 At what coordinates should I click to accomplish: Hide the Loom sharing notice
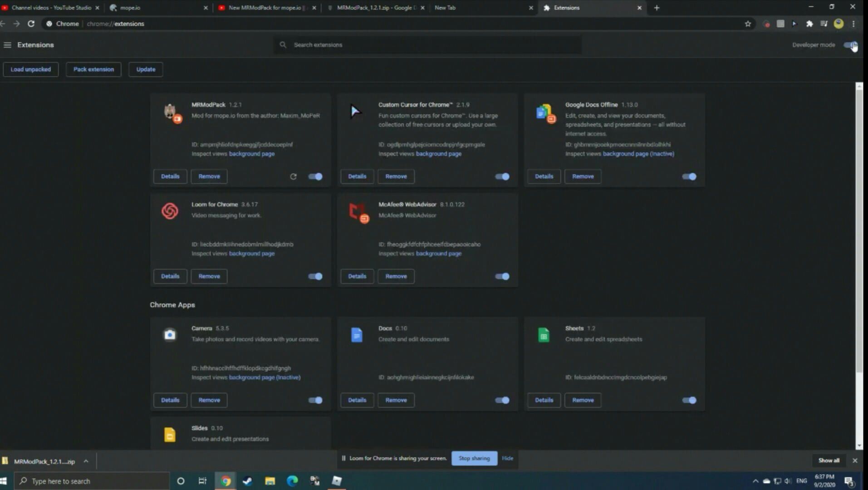pyautogui.click(x=507, y=458)
